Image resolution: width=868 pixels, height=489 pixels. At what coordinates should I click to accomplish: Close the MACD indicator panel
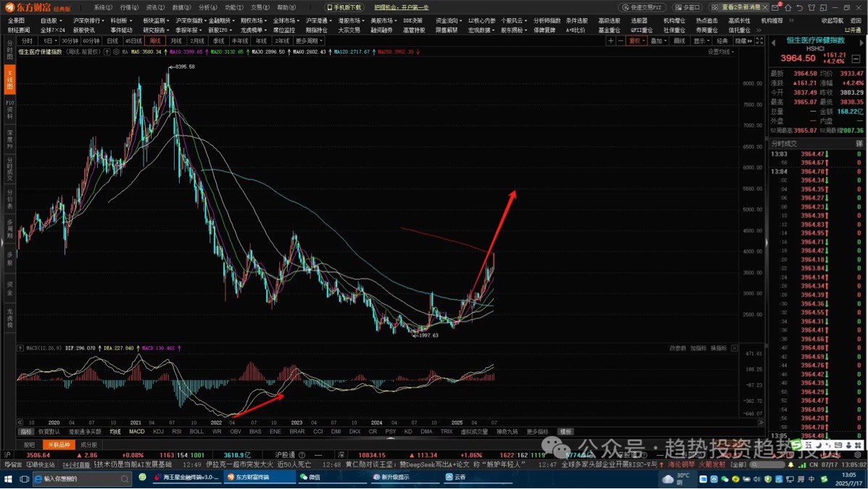[734, 348]
